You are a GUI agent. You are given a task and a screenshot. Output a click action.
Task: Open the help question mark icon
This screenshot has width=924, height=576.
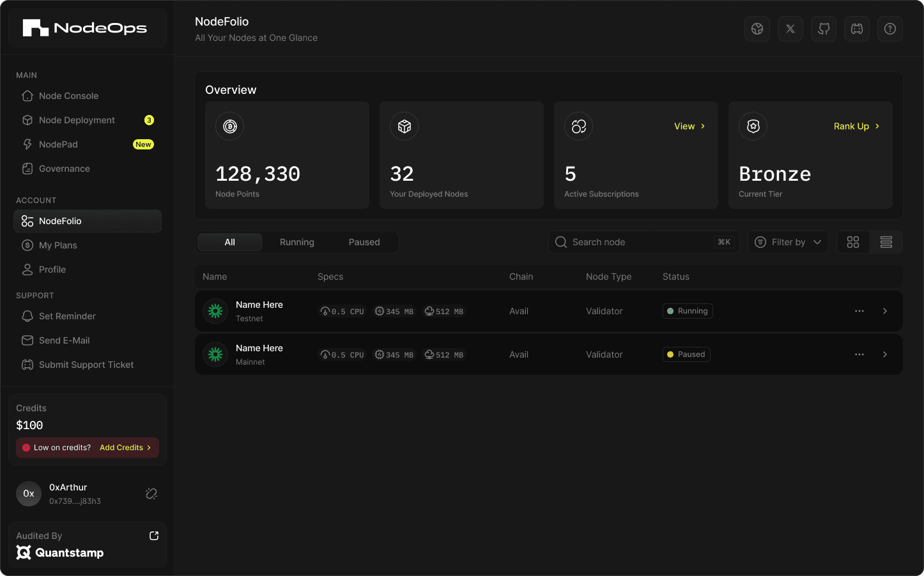tap(890, 29)
